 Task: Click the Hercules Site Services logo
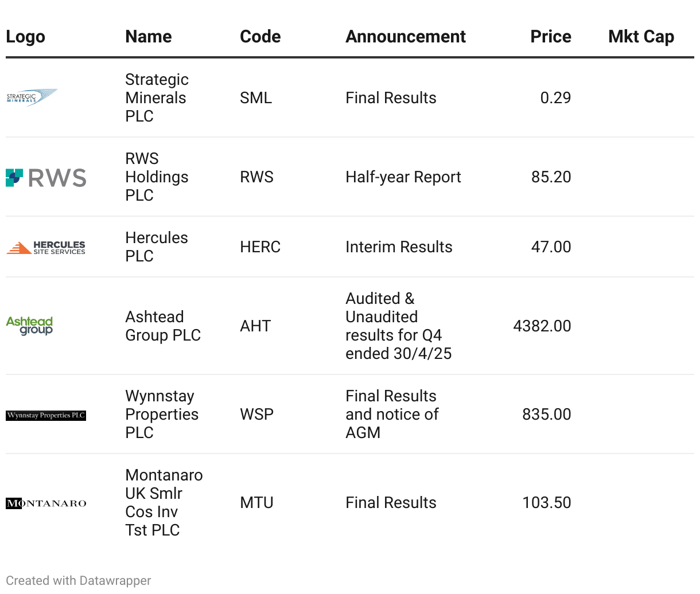point(46,247)
